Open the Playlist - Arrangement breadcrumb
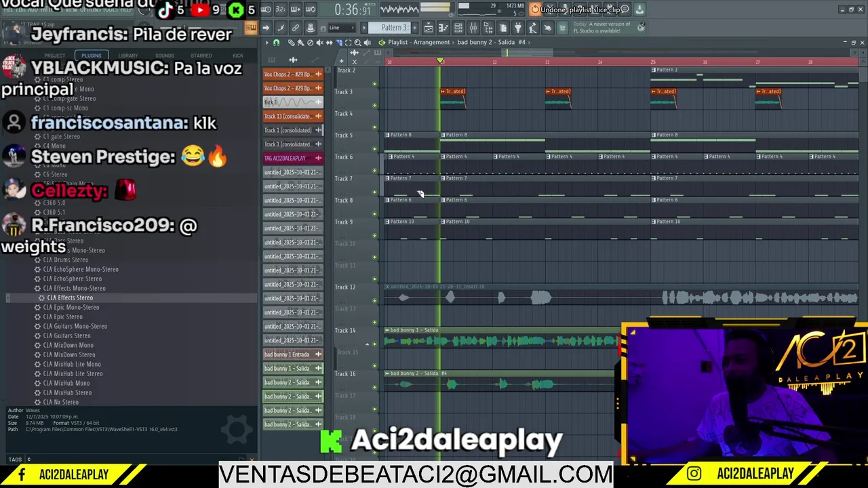This screenshot has width=868, height=488. click(x=418, y=42)
